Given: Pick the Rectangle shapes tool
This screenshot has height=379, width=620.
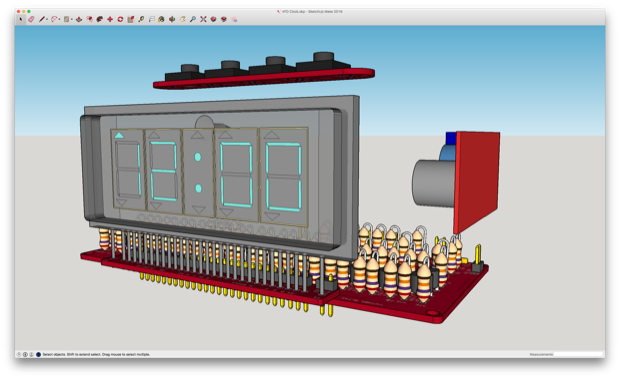Looking at the screenshot, I should 66,19.
